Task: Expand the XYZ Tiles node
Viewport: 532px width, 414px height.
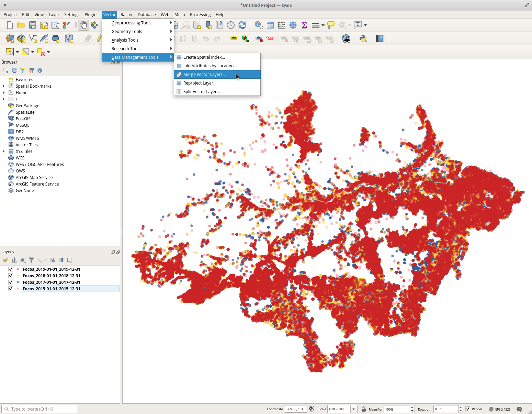Action: pos(4,152)
